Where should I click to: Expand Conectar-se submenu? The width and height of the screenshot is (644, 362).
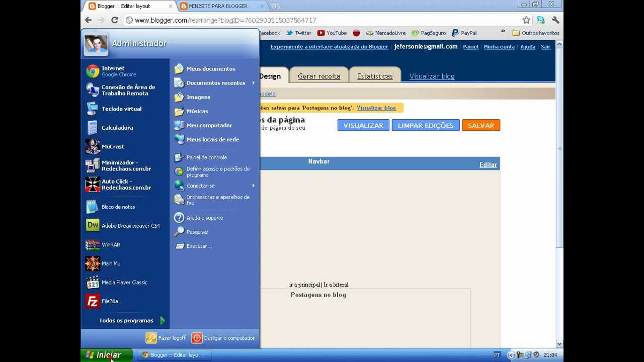tap(214, 186)
